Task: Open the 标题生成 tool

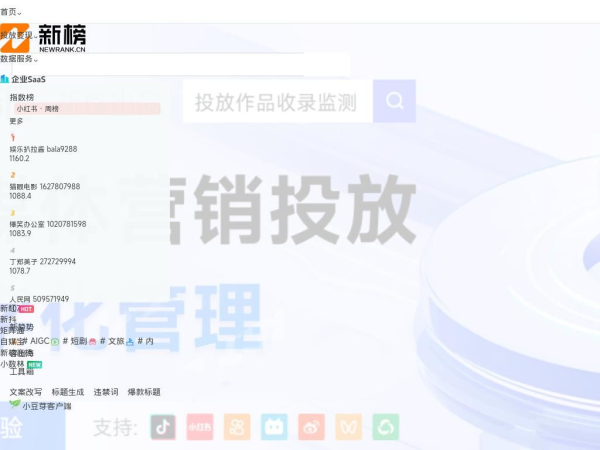Action: (68, 392)
